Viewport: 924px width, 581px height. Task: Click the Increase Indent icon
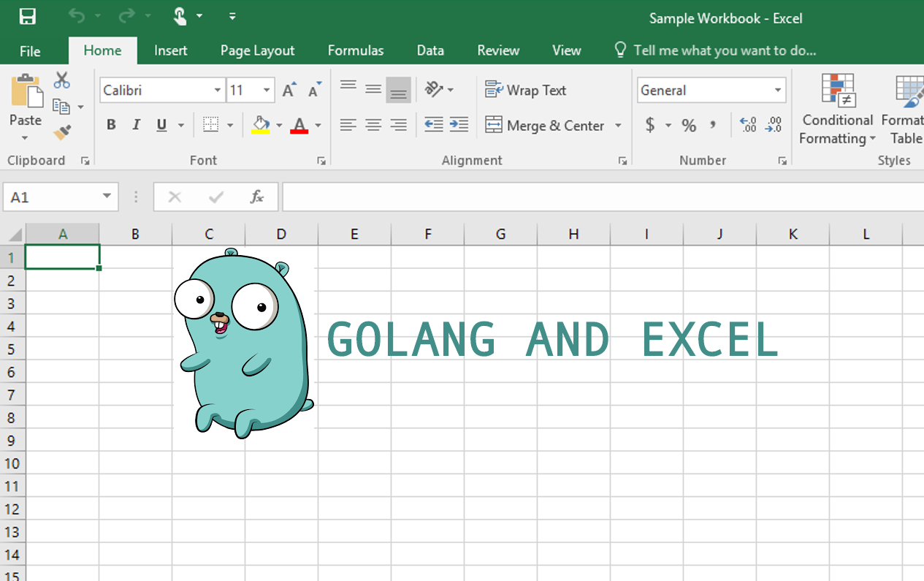459,124
